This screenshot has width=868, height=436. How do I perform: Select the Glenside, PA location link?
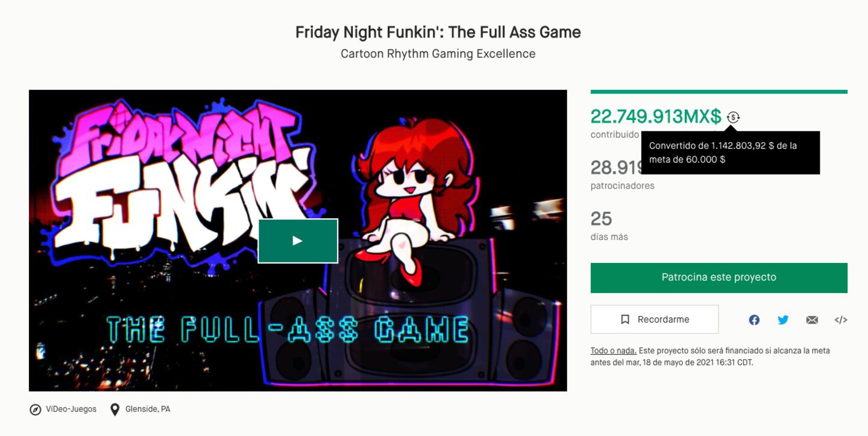tap(148, 409)
